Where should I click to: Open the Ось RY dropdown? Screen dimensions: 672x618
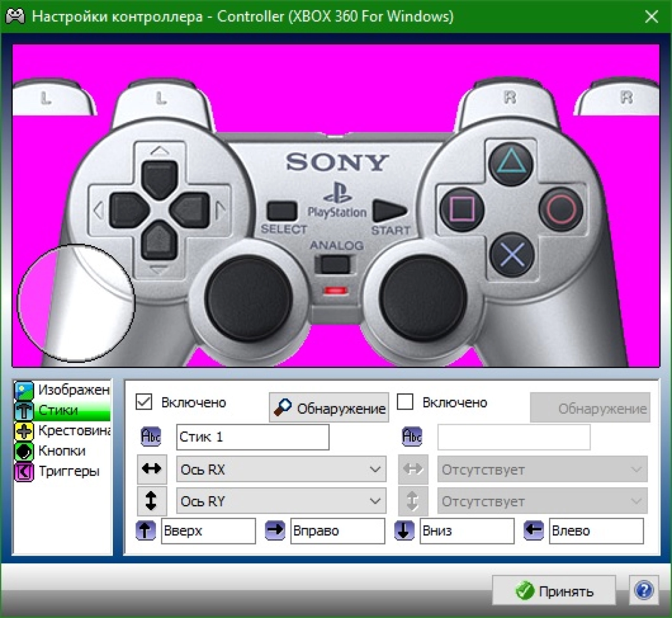[x=281, y=501]
